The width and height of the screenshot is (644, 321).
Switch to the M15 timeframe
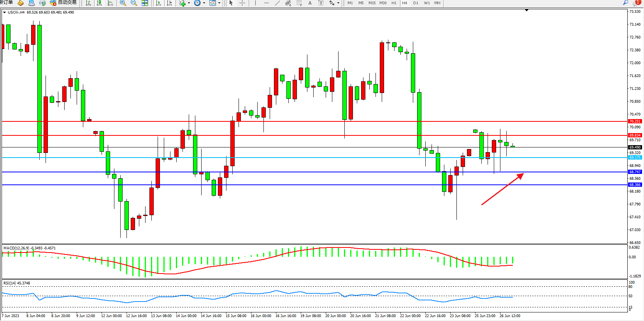coord(372,3)
